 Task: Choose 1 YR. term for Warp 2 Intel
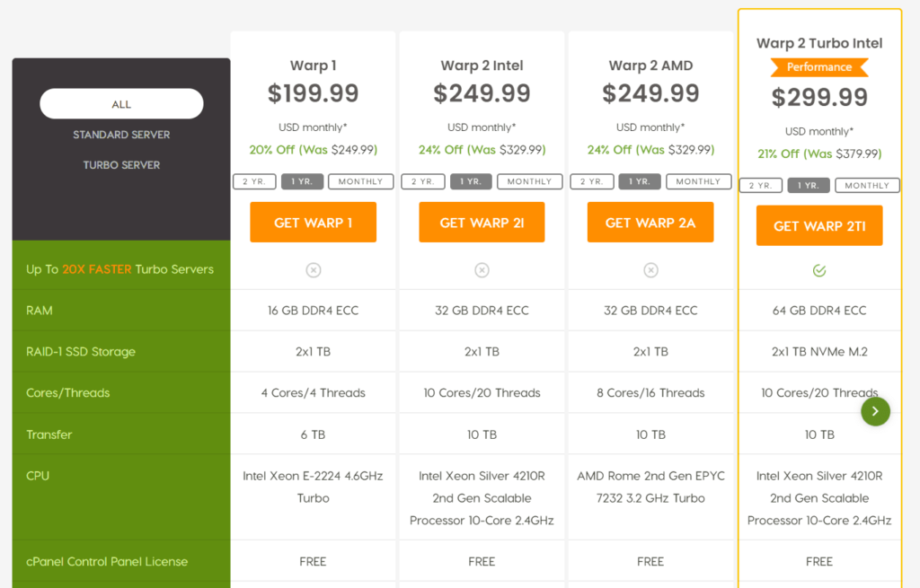[471, 181]
